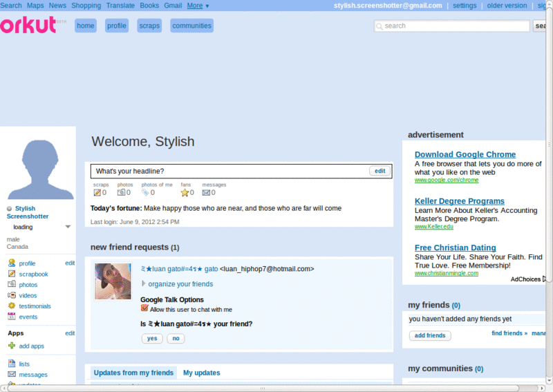This screenshot has width=553, height=392.
Task: Expand organize your friends arrow
Action: tap(143, 283)
